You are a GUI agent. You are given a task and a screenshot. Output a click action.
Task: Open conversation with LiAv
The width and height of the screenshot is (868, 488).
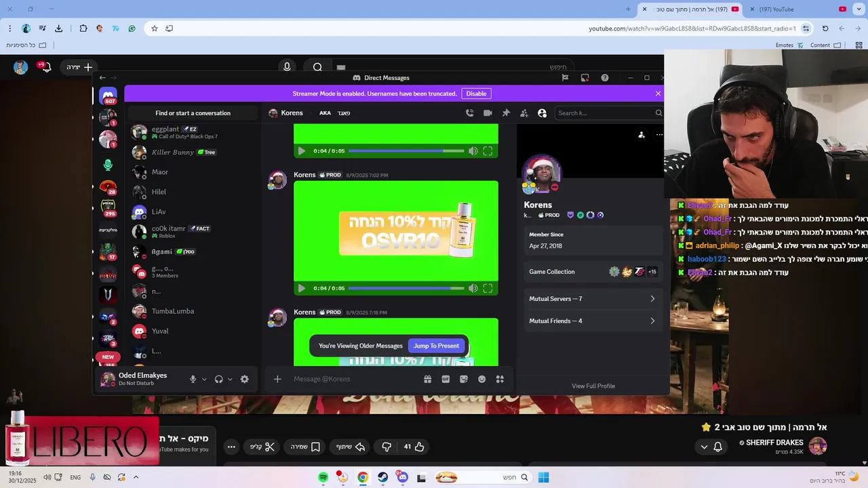[193, 212]
